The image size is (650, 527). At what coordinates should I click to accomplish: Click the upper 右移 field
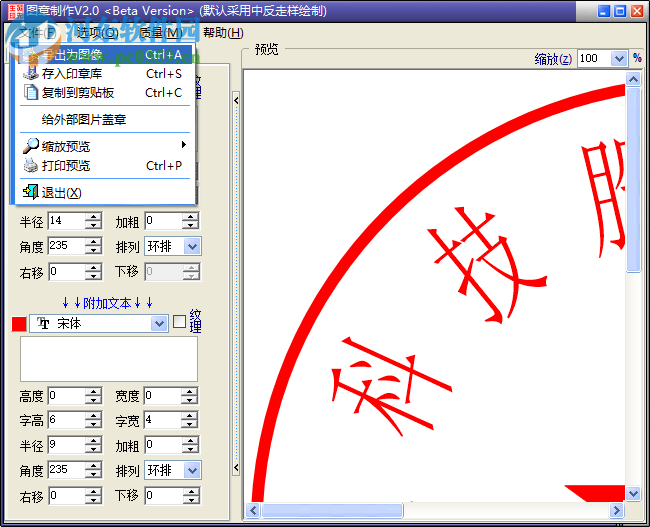67,272
